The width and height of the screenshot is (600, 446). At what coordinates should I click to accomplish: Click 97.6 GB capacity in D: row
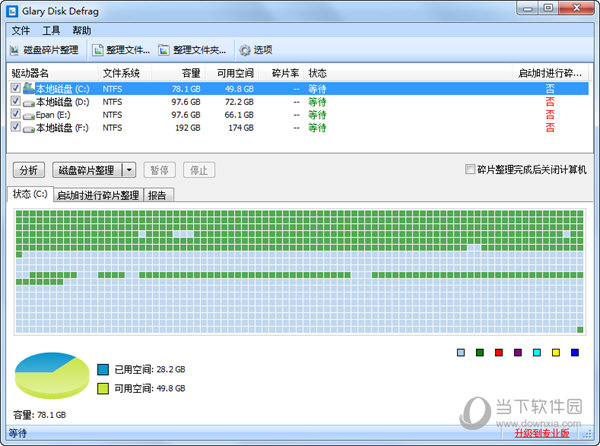(186, 102)
